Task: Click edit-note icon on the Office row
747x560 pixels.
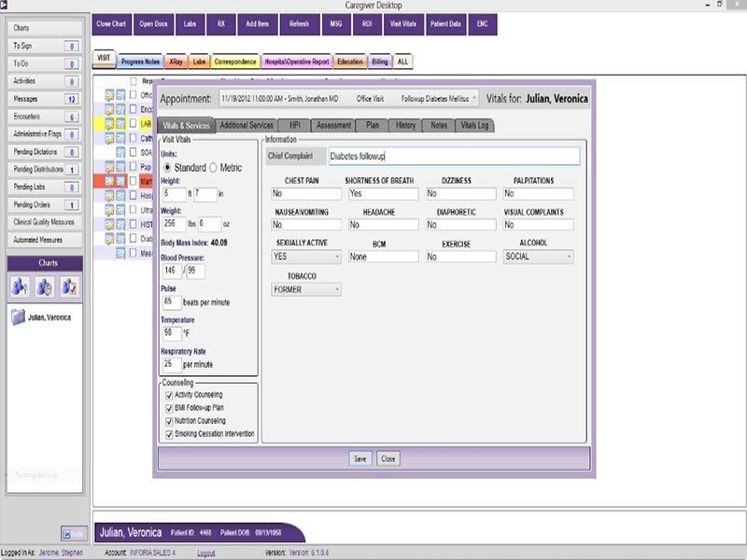Action: tap(109, 95)
